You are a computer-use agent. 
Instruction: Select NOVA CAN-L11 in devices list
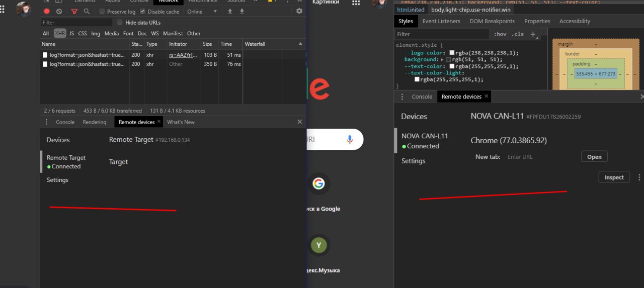425,141
